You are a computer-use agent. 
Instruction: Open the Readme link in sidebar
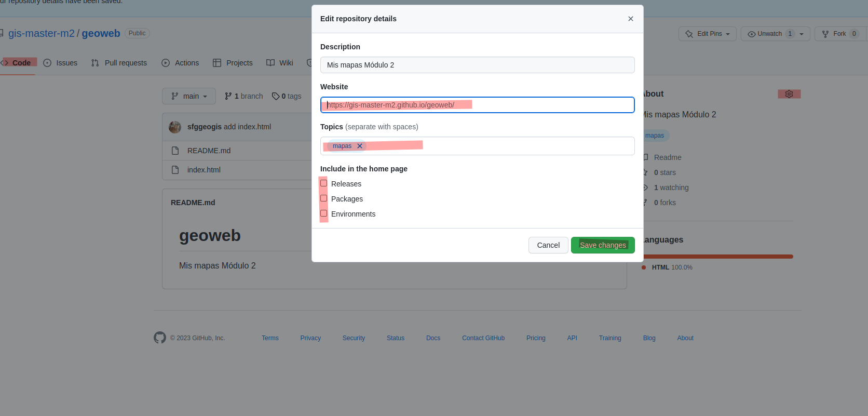[x=667, y=157]
